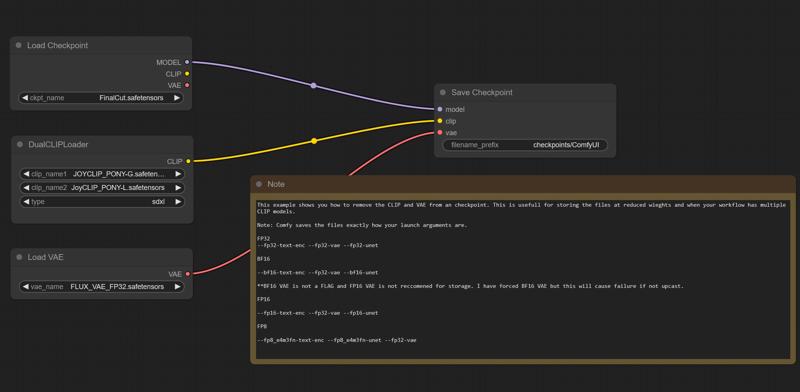Click the FP8 heading in the note

pyautogui.click(x=262, y=326)
